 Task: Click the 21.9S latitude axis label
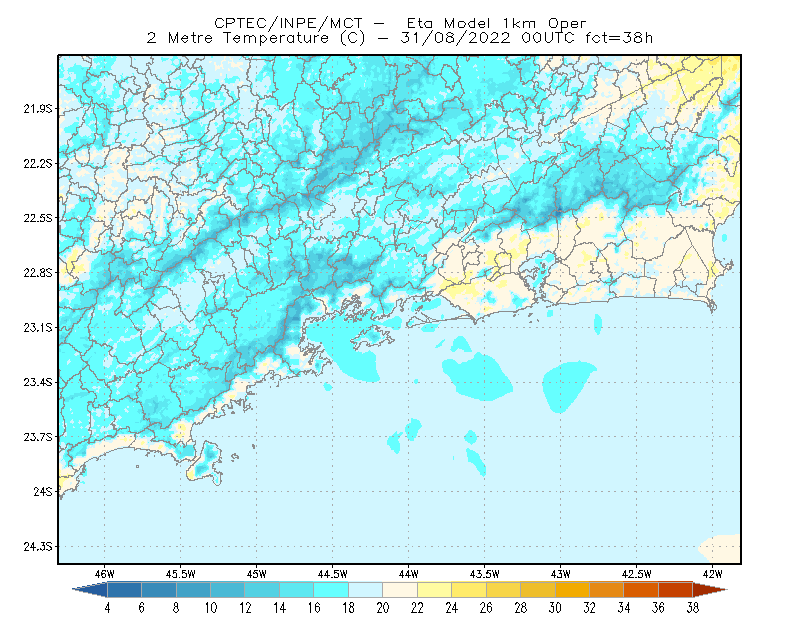[38, 109]
